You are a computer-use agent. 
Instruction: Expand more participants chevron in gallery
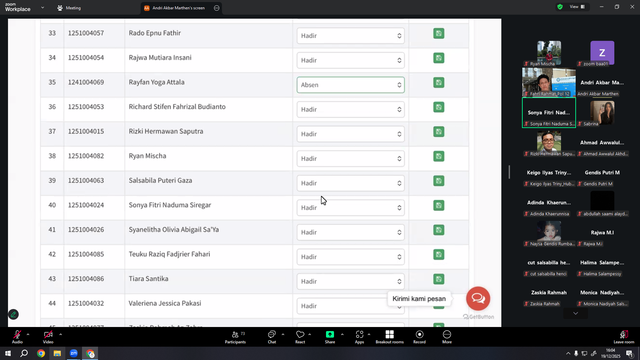pyautogui.click(x=575, y=313)
